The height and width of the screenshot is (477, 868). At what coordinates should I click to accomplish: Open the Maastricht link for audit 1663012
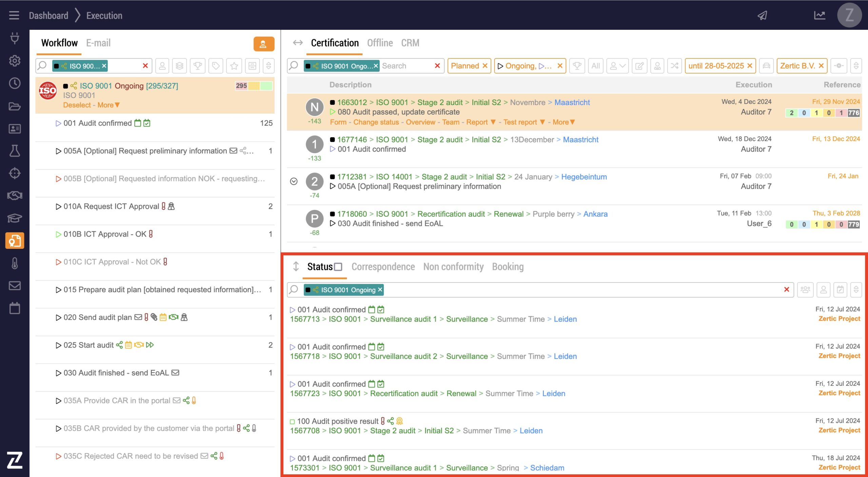[572, 102]
